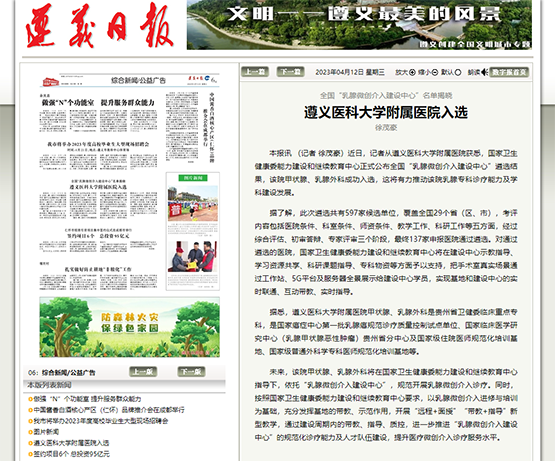Click the paragraph beginning 本报讯（记者 徐茂豪）
The image size is (555, 461).
tap(386, 173)
